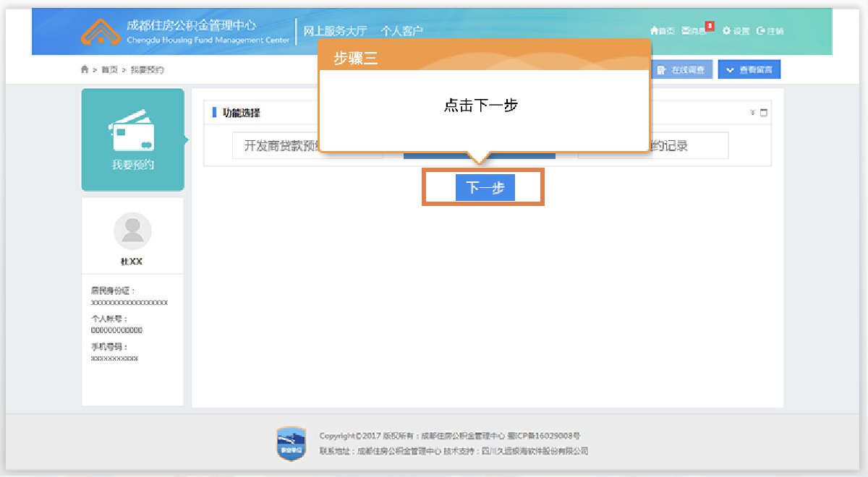Switch to 个人客户 in header
868x477 pixels.
tap(401, 31)
